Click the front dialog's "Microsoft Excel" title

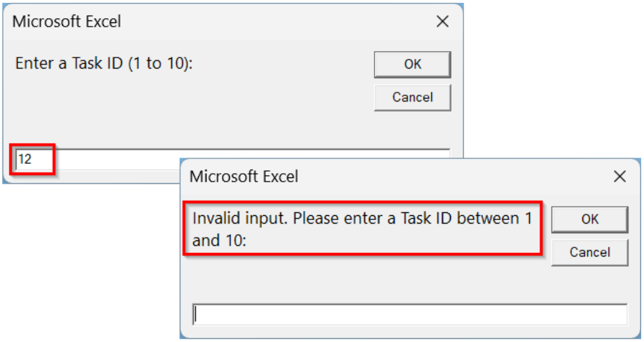click(x=244, y=177)
